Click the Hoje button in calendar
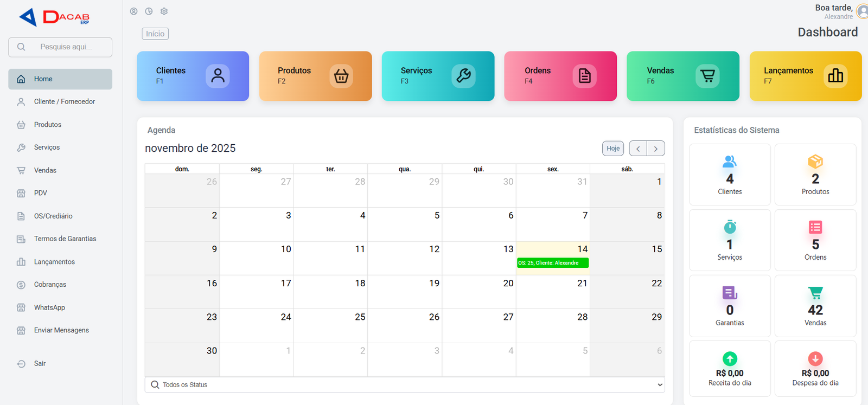 pyautogui.click(x=613, y=149)
